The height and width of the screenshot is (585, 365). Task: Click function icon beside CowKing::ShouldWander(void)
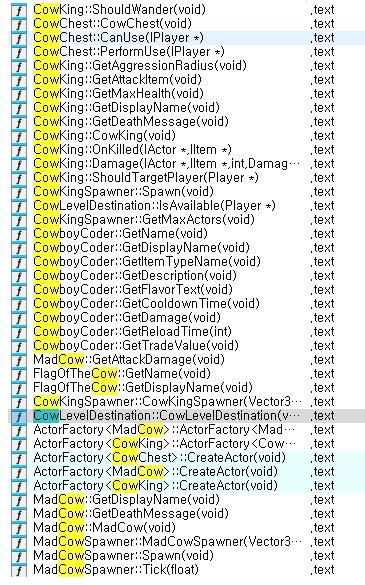coord(19,10)
